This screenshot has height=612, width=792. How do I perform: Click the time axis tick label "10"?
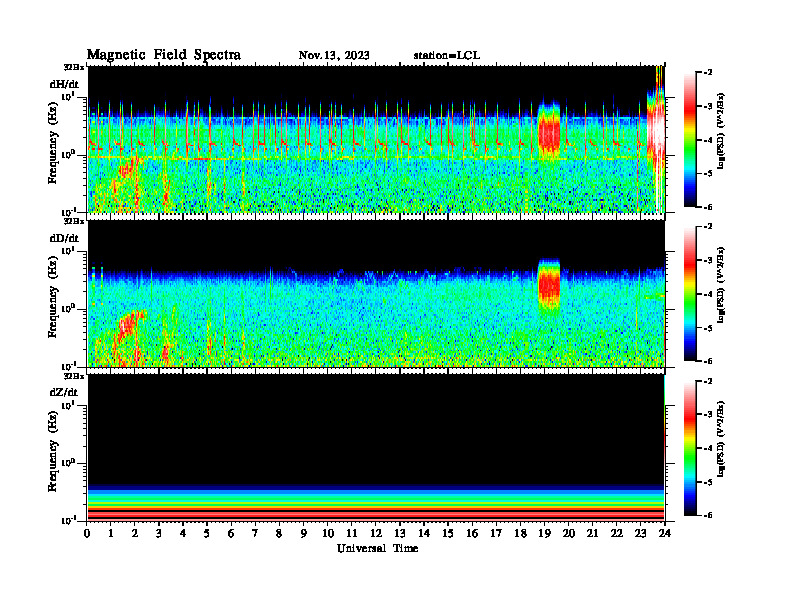point(328,534)
